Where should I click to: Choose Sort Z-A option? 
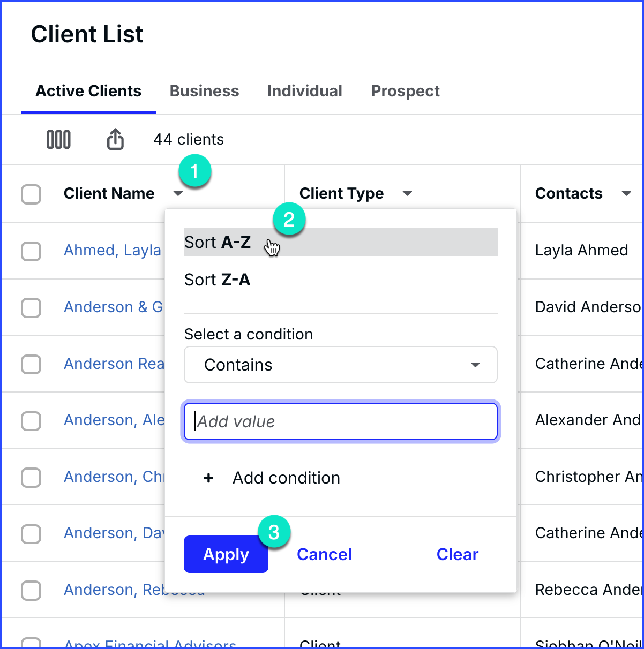(218, 280)
